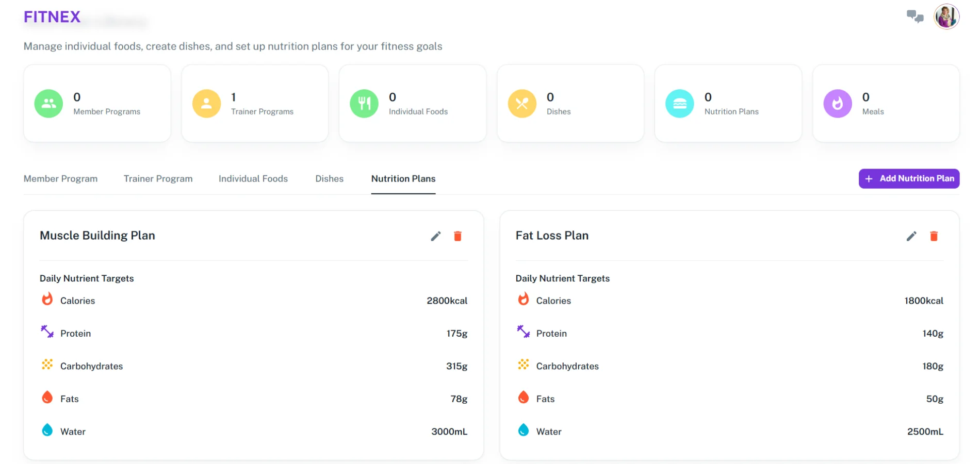
Task: Open the user profile avatar
Action: (946, 16)
